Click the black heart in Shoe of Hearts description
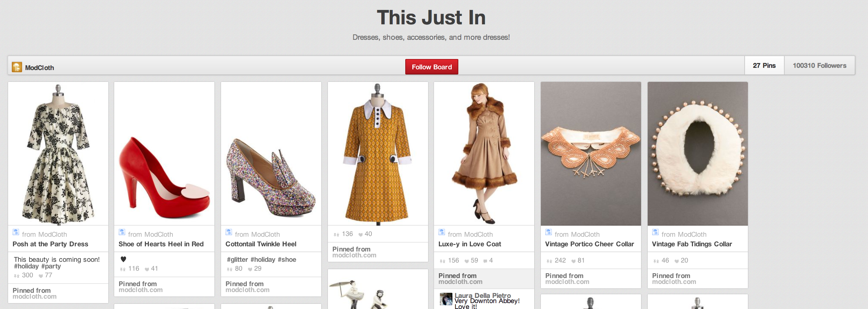 (123, 259)
